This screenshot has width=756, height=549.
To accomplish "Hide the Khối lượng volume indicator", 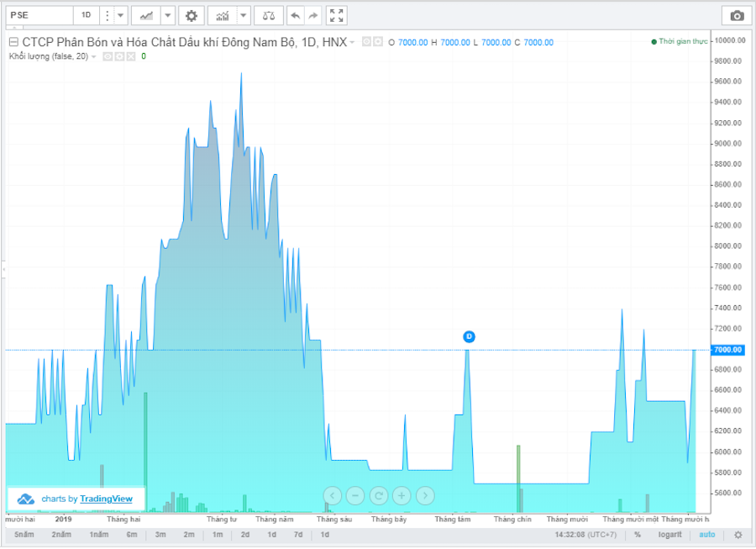I will point(108,56).
